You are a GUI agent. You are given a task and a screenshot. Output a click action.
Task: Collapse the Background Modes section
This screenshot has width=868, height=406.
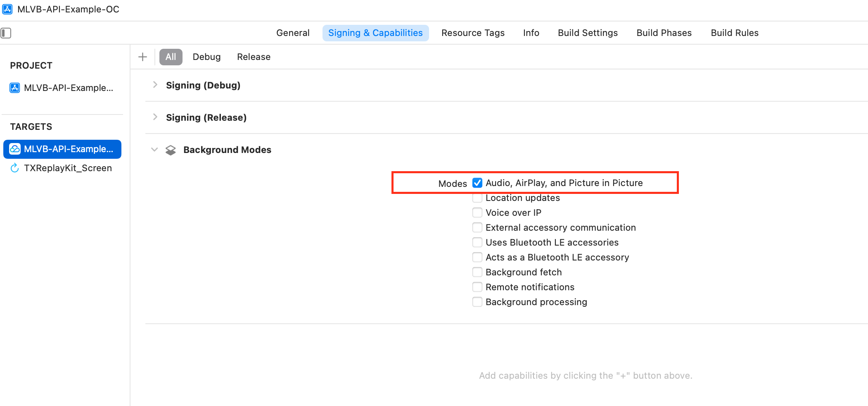154,150
